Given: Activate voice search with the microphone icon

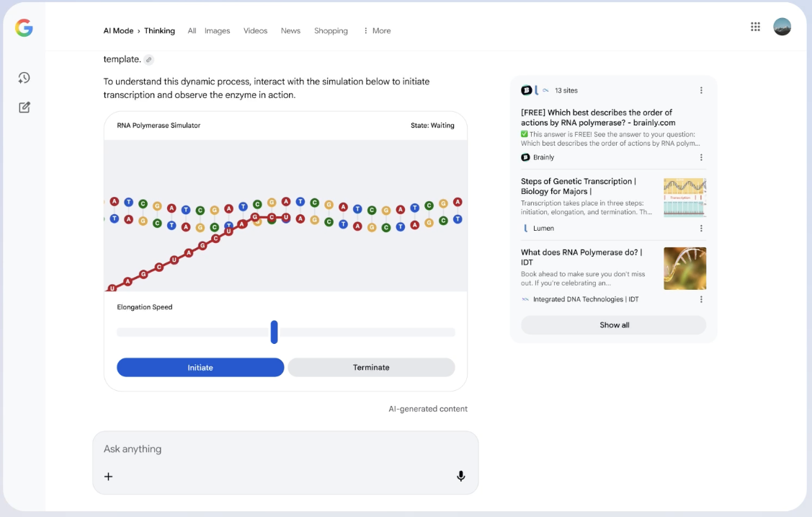Looking at the screenshot, I should coord(460,476).
